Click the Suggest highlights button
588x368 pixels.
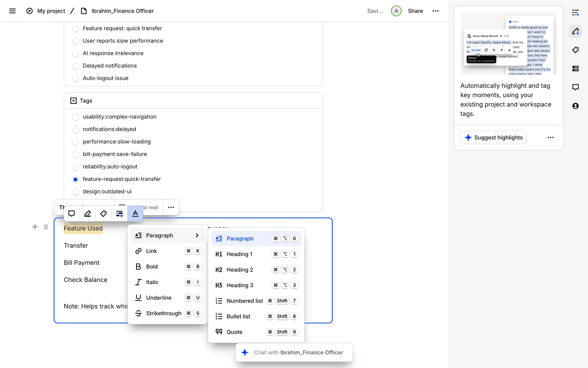(493, 138)
